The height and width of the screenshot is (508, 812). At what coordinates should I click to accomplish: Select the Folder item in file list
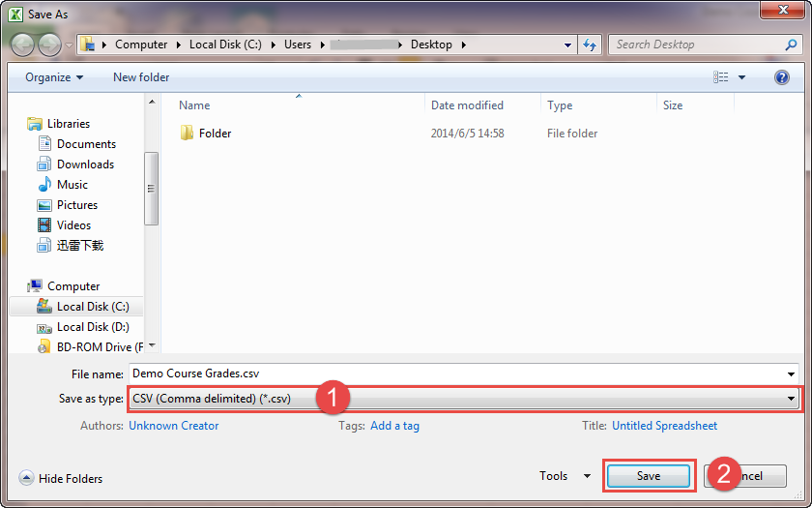215,134
